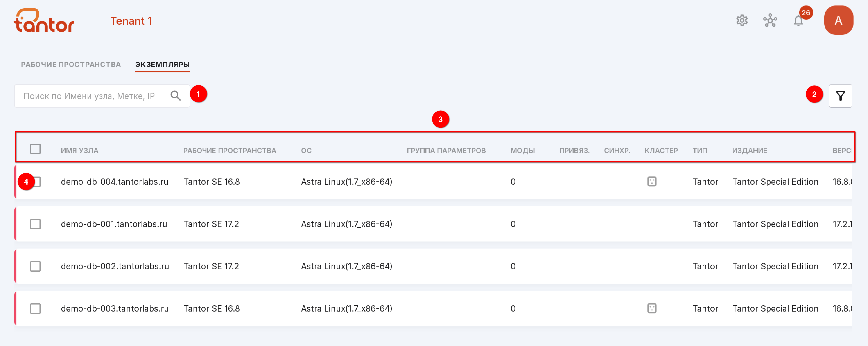Click Astra Linux cell in demo-db-002 row

(x=346, y=266)
